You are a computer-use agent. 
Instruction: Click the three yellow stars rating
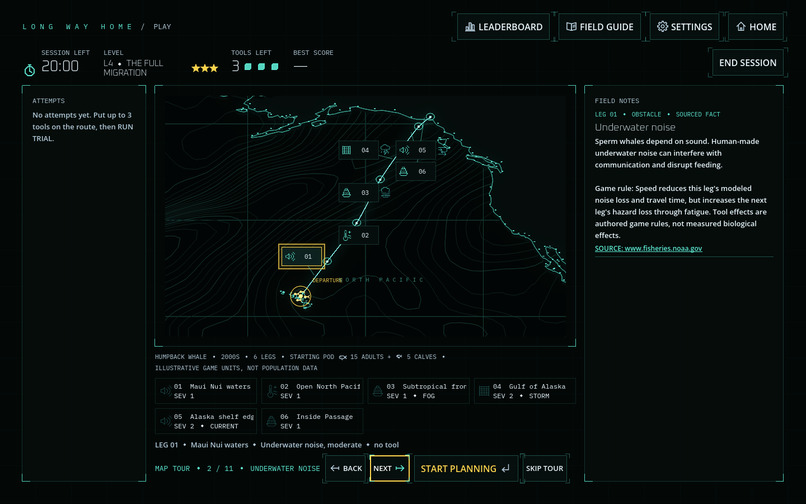point(205,68)
